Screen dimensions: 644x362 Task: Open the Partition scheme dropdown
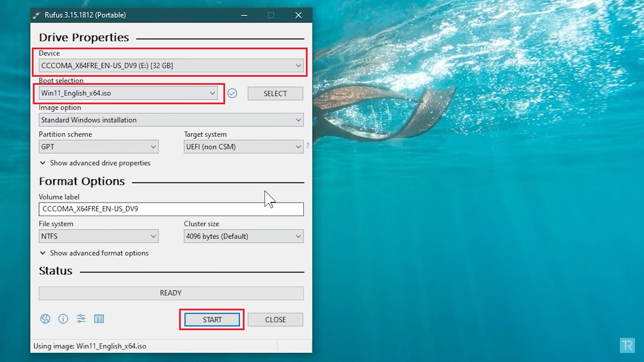pos(153,146)
